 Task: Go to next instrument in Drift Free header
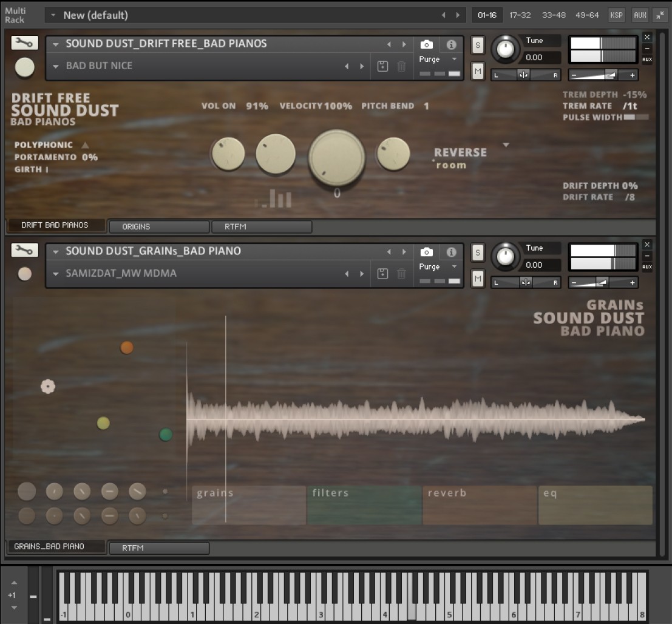[404, 44]
